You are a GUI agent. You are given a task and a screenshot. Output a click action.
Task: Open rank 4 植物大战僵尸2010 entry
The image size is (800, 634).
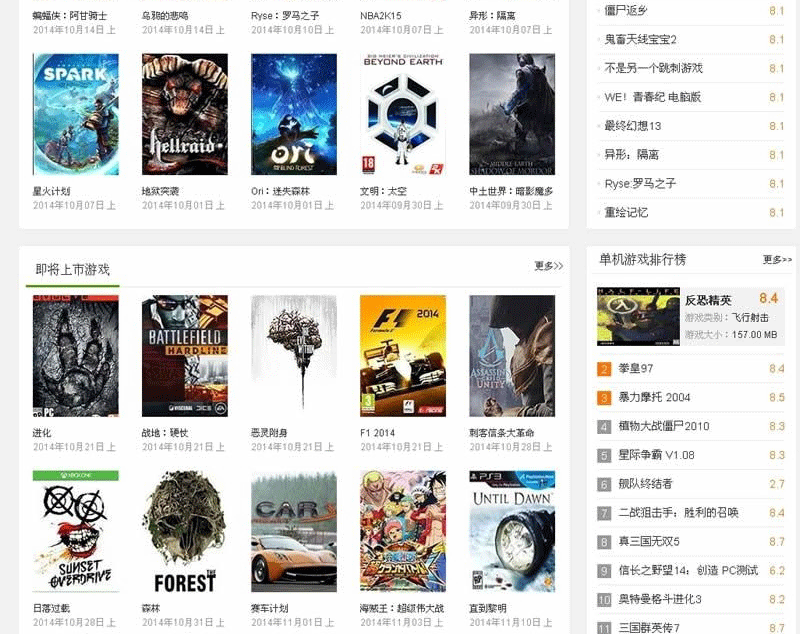click(664, 426)
